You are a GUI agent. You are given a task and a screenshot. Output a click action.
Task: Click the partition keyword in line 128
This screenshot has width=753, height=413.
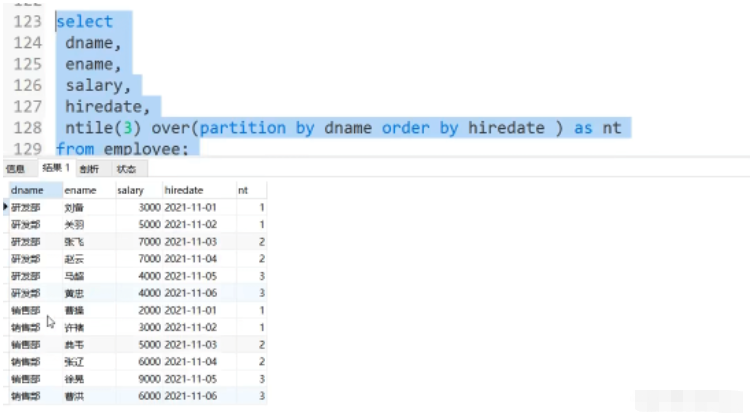pos(243,128)
